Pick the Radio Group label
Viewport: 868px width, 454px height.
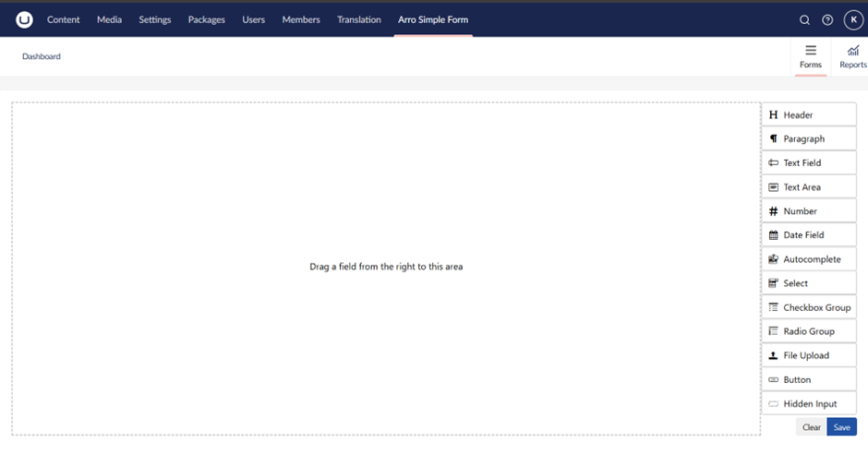pyautogui.click(x=809, y=331)
